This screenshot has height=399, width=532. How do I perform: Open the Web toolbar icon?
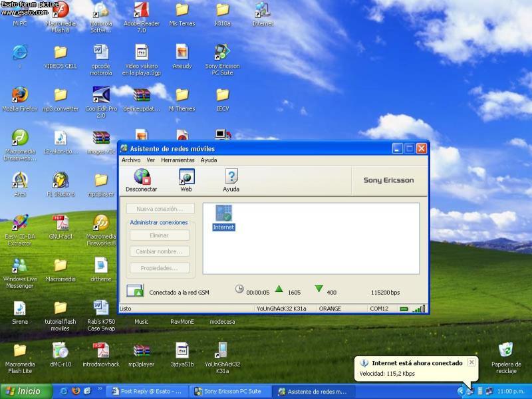click(186, 180)
